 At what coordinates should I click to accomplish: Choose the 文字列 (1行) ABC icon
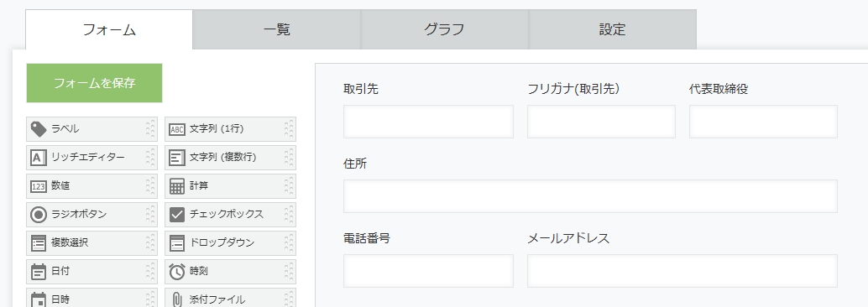[176, 129]
